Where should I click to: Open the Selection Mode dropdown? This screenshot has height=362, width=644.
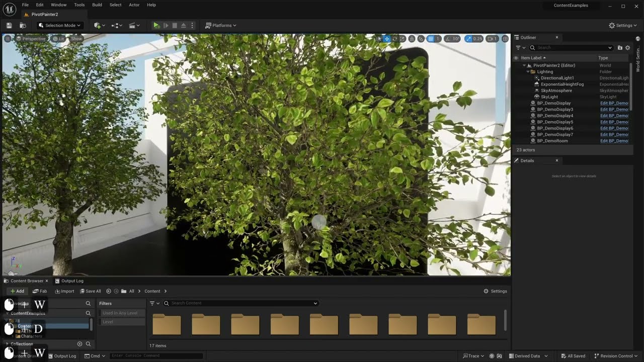(59, 25)
